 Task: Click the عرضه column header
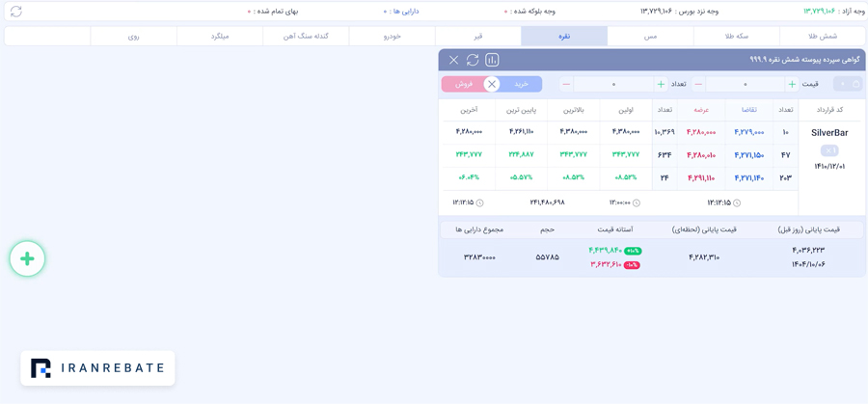[x=701, y=110]
